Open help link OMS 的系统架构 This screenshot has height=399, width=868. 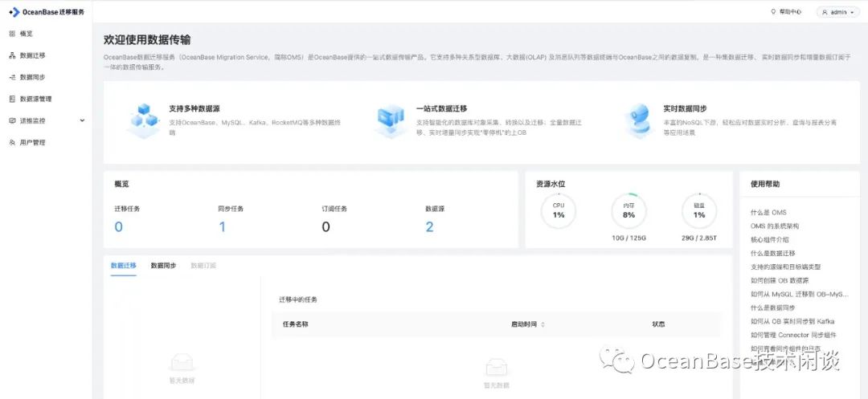775,226
